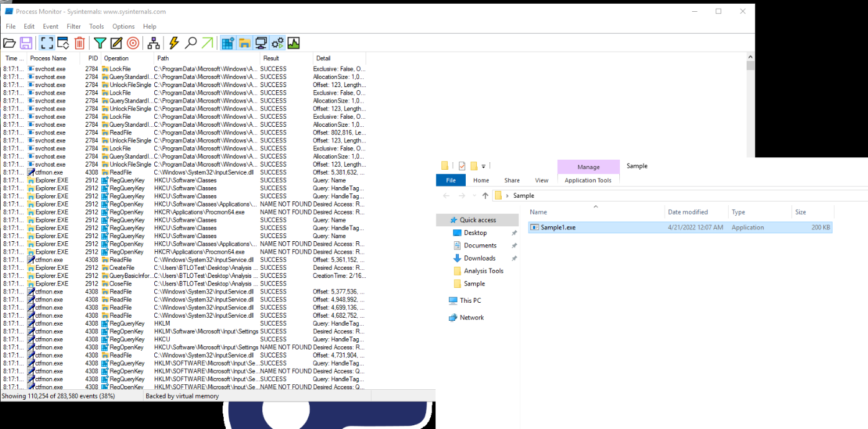The image size is (868, 429).
Task: Open the Edit menu
Action: [29, 27]
